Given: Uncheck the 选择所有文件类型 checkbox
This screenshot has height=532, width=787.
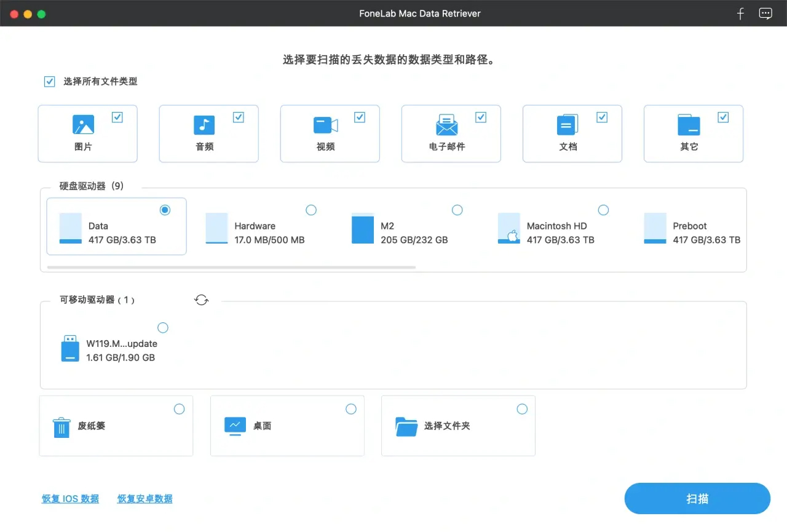Looking at the screenshot, I should (x=49, y=81).
